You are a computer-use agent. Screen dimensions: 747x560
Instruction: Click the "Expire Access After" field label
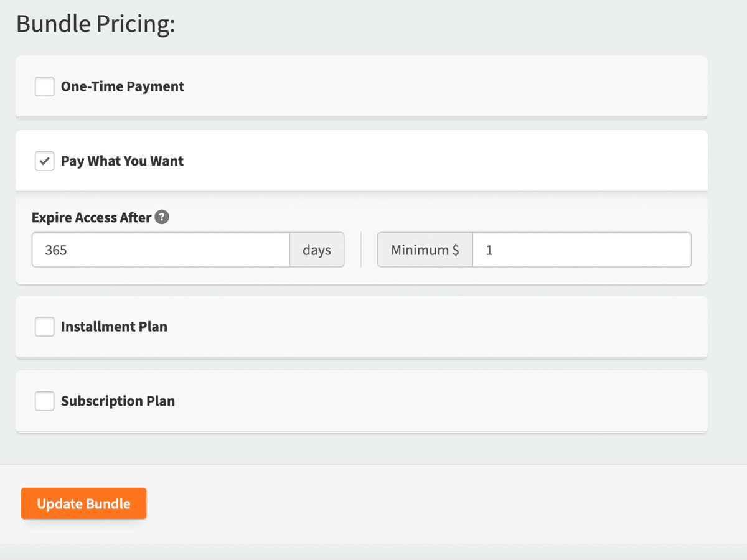(92, 218)
